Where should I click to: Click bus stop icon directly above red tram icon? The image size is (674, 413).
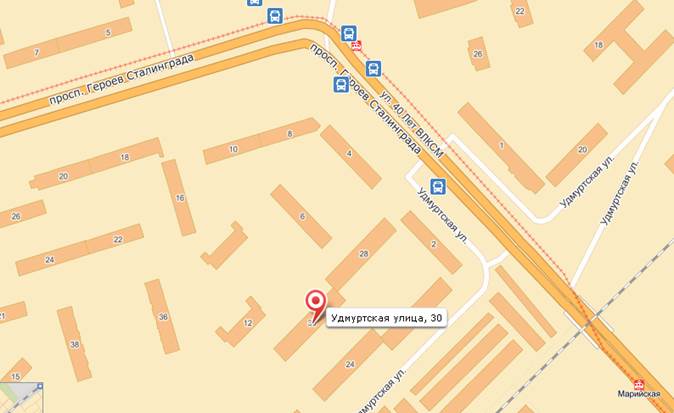pos(349,34)
